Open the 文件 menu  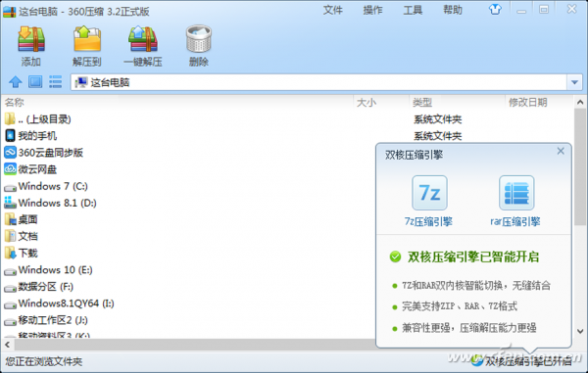pos(333,10)
